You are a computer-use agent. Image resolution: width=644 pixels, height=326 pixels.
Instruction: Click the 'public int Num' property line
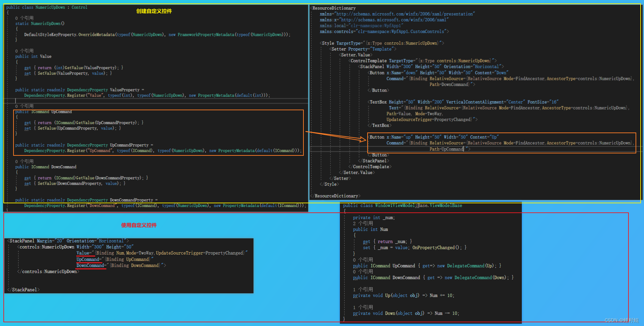(x=370, y=230)
